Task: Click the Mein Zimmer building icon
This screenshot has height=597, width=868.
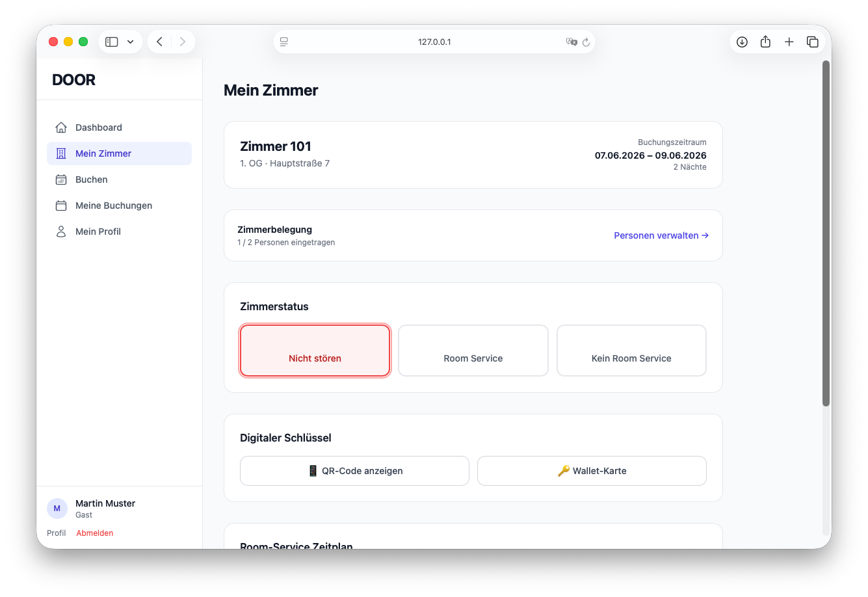Action: pos(61,153)
